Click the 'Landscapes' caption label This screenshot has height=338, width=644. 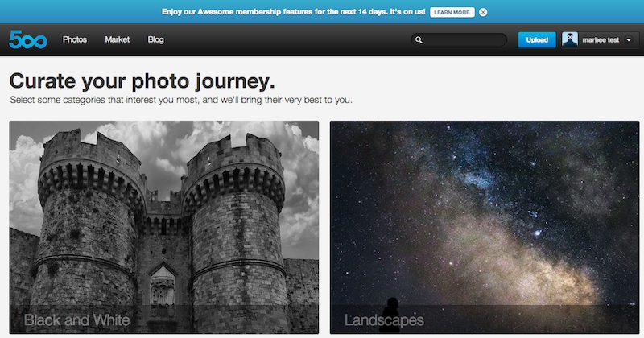click(384, 320)
